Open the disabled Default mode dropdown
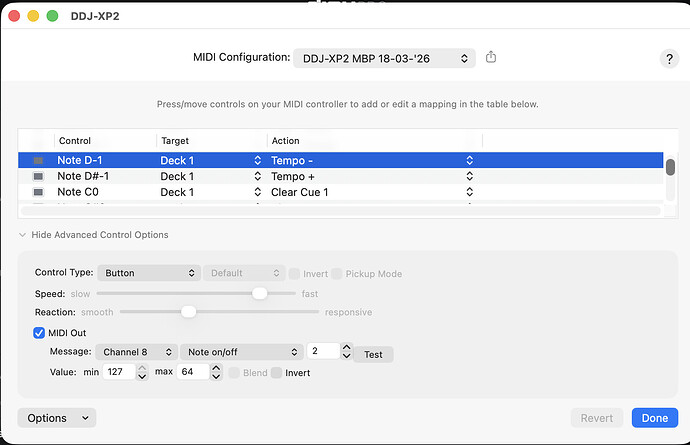Image resolution: width=690 pixels, height=445 pixels. pyautogui.click(x=244, y=273)
